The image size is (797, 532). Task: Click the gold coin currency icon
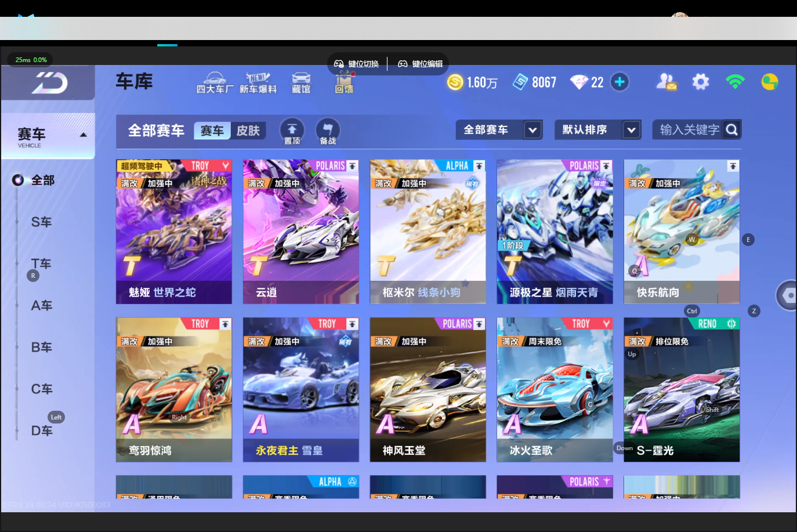pos(455,82)
